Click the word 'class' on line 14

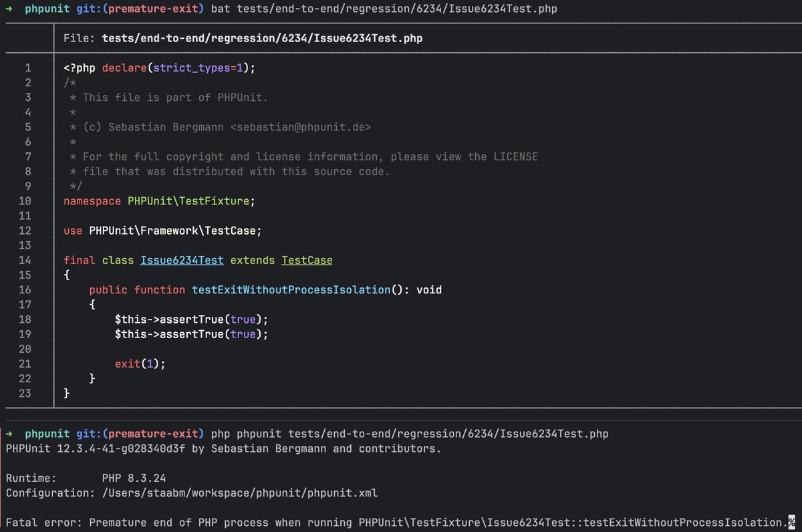[118, 260]
